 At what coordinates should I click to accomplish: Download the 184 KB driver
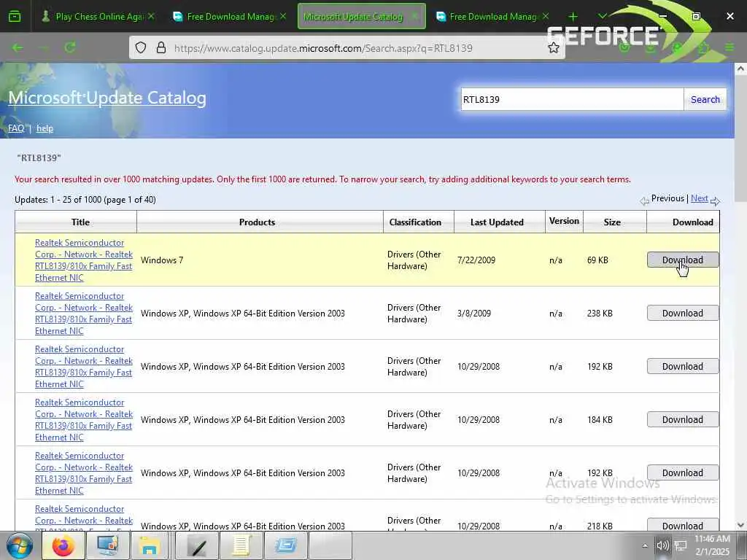[683, 419]
